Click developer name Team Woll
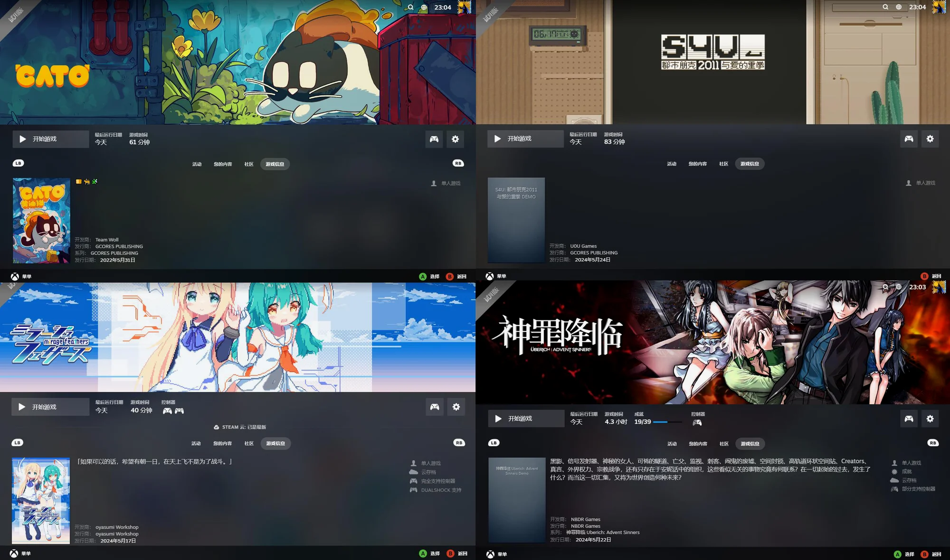 click(x=107, y=240)
